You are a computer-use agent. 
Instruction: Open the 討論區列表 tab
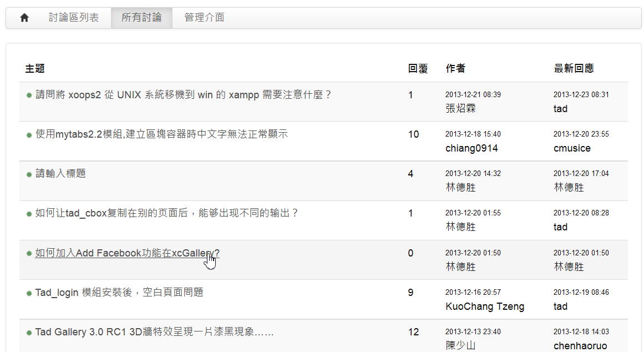[74, 18]
